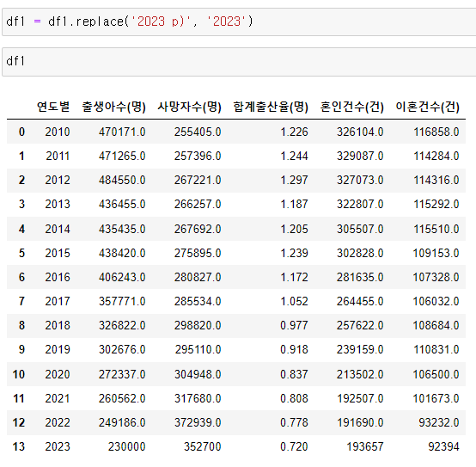
Task: Click the year cell 2021
Action: 58,399
